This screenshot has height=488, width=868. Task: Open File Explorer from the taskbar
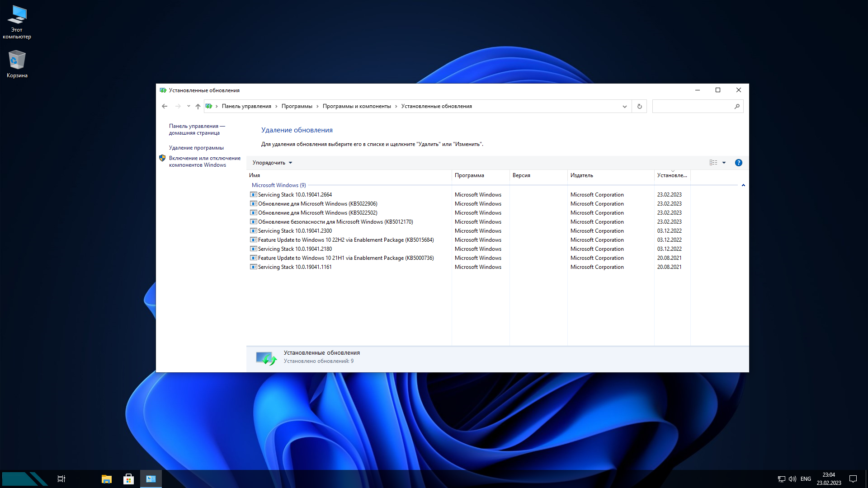(x=107, y=479)
